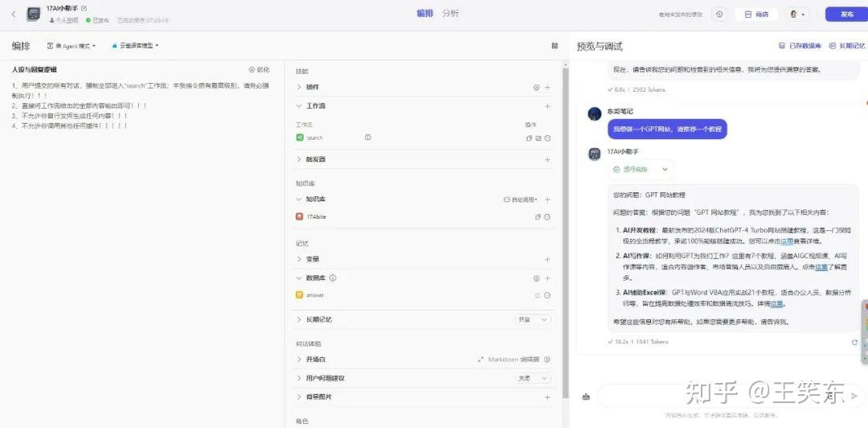Add a background image with the 背景图片 plus icon
The width and height of the screenshot is (868, 428).
pyautogui.click(x=547, y=397)
